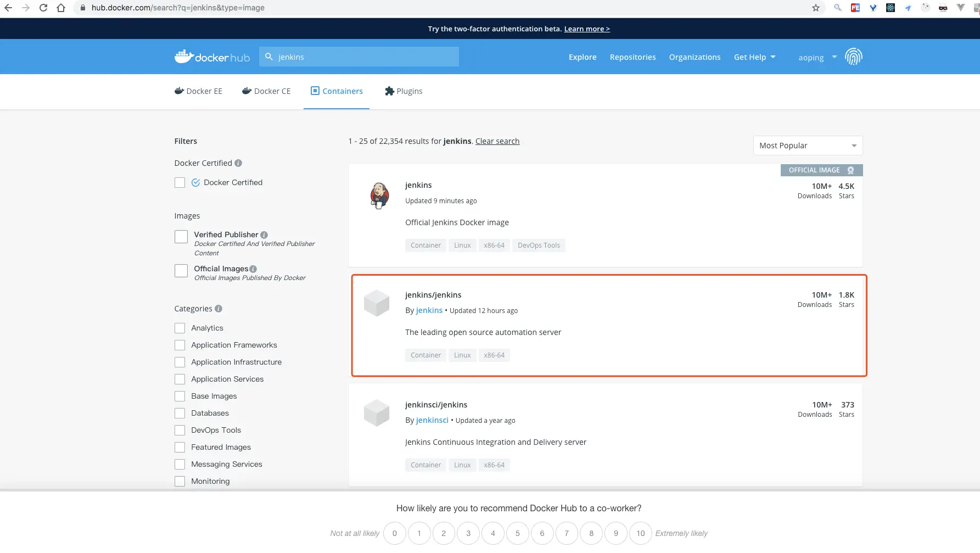The image size is (980, 553).
Task: Click the jenkins publisher link
Action: 429,310
